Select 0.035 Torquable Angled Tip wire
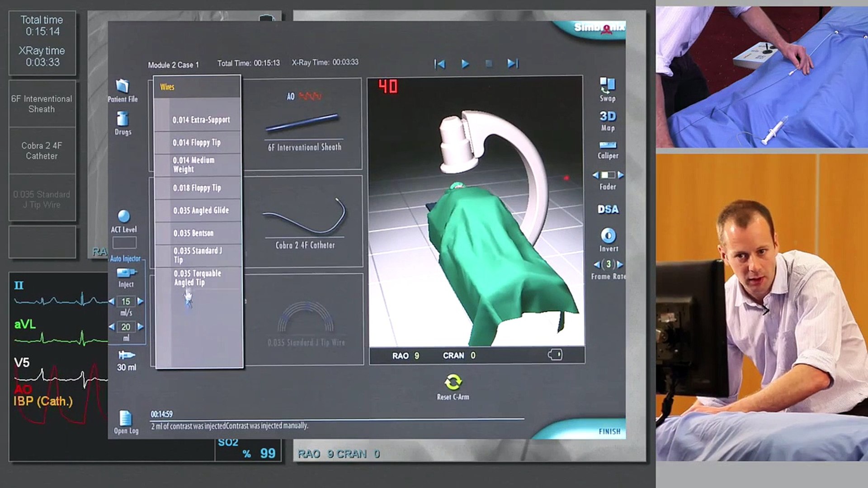Screen dimensions: 868x488 tap(198, 278)
